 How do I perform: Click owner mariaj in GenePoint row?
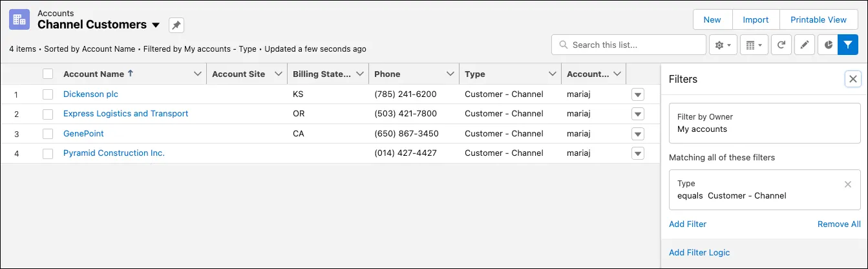[579, 134]
